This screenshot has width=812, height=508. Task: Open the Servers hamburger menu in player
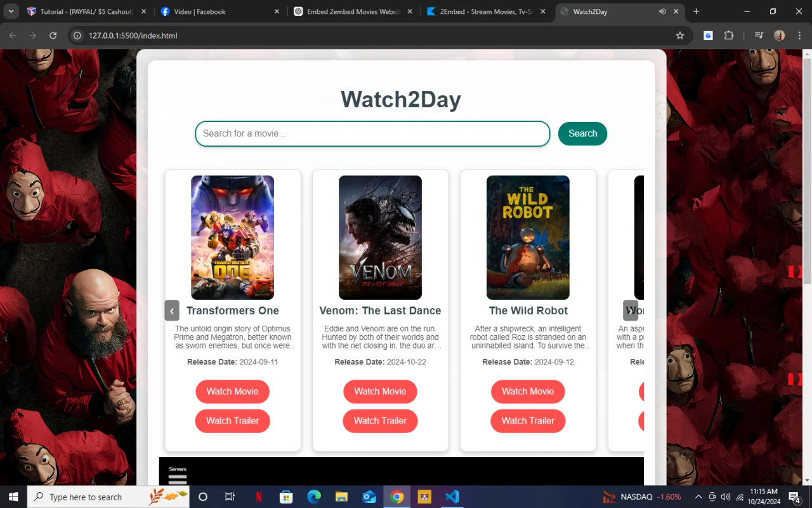tap(178, 479)
